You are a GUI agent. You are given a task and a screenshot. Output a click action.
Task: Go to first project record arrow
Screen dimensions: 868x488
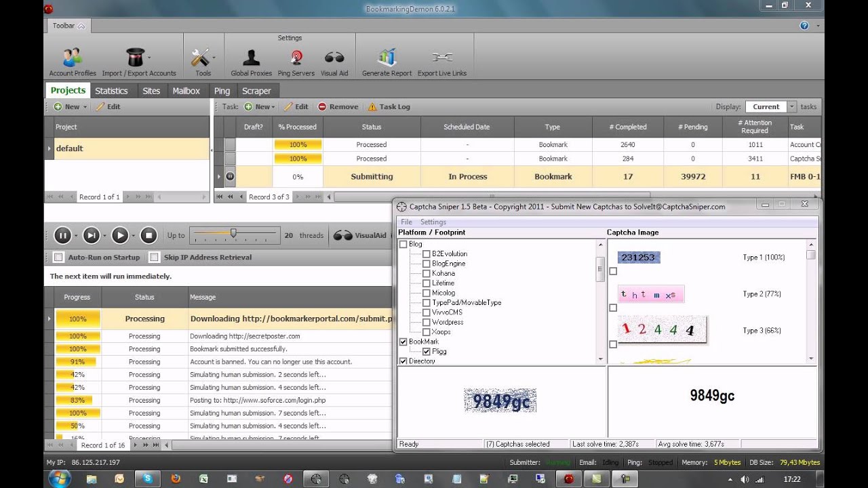[x=50, y=197]
